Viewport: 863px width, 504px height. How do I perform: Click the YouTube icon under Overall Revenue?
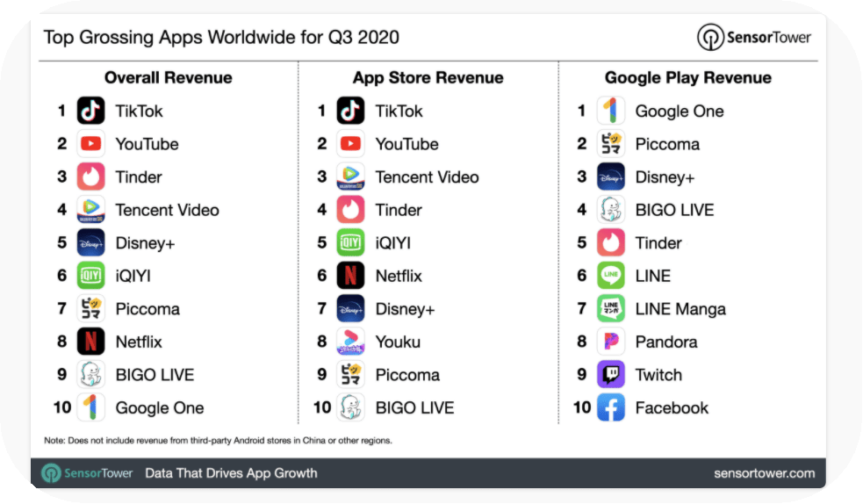point(90,144)
